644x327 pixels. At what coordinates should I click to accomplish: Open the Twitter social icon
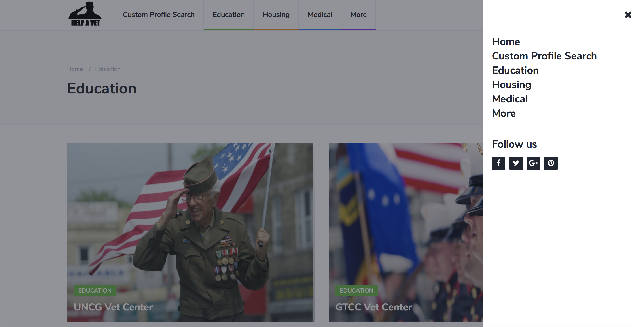pos(516,163)
